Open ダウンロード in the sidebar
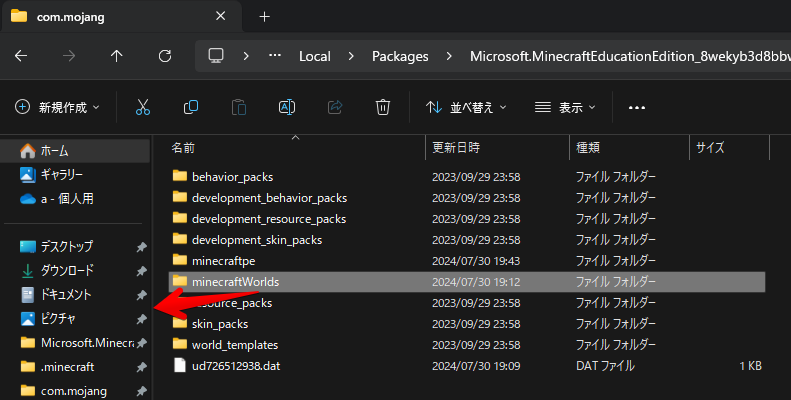This screenshot has height=400, width=791. (x=67, y=270)
